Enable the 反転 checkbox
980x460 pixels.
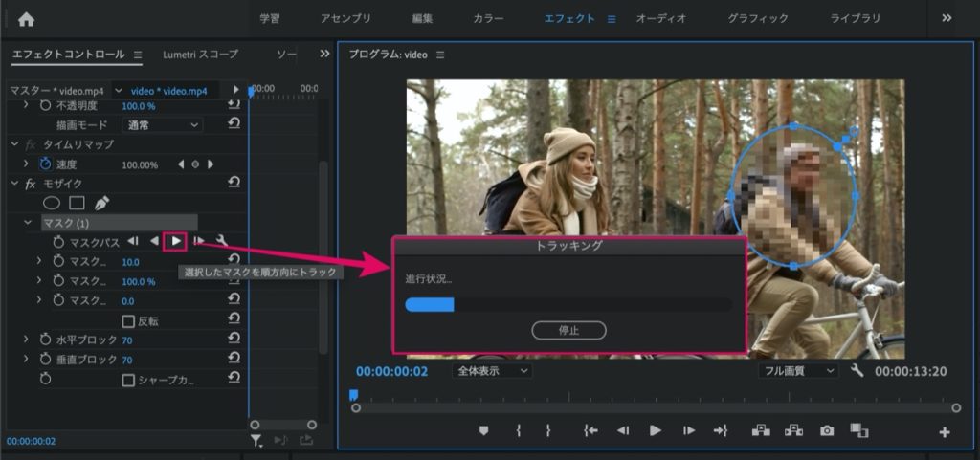[x=128, y=321]
